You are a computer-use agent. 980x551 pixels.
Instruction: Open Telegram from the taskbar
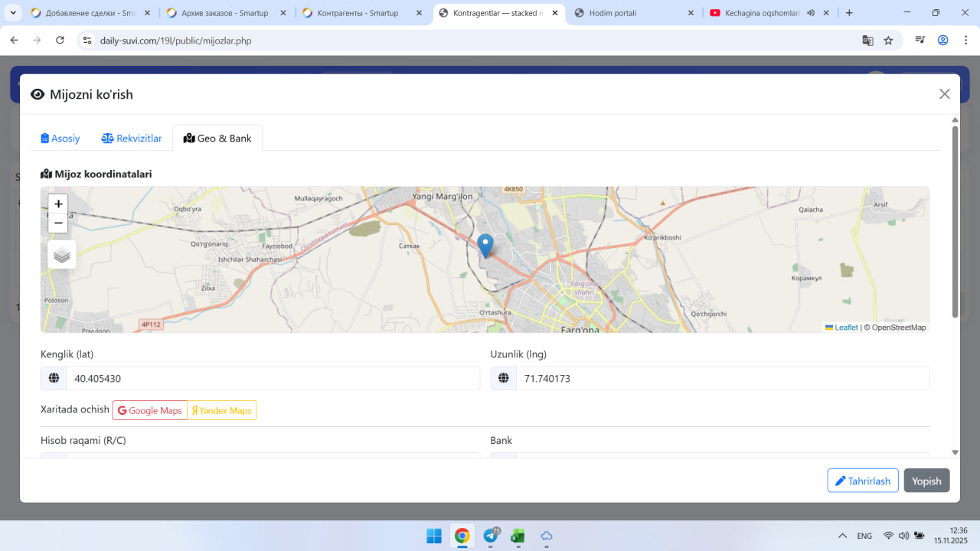pyautogui.click(x=490, y=536)
